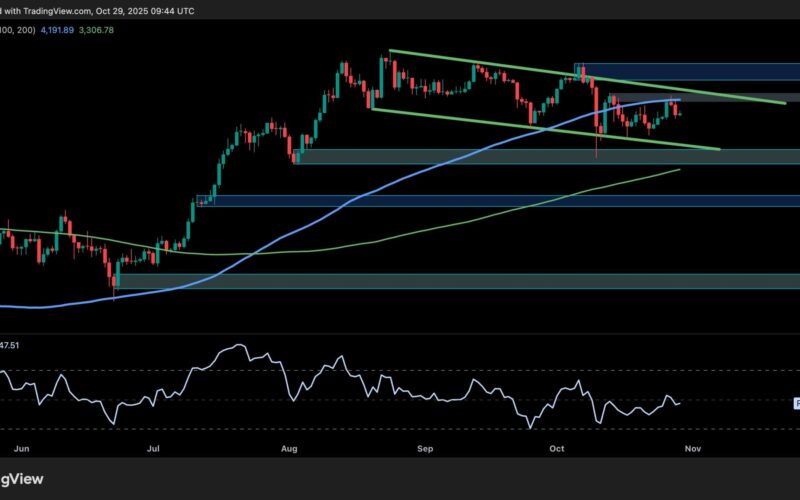Click the 47.51 RSI value label

tap(12, 346)
